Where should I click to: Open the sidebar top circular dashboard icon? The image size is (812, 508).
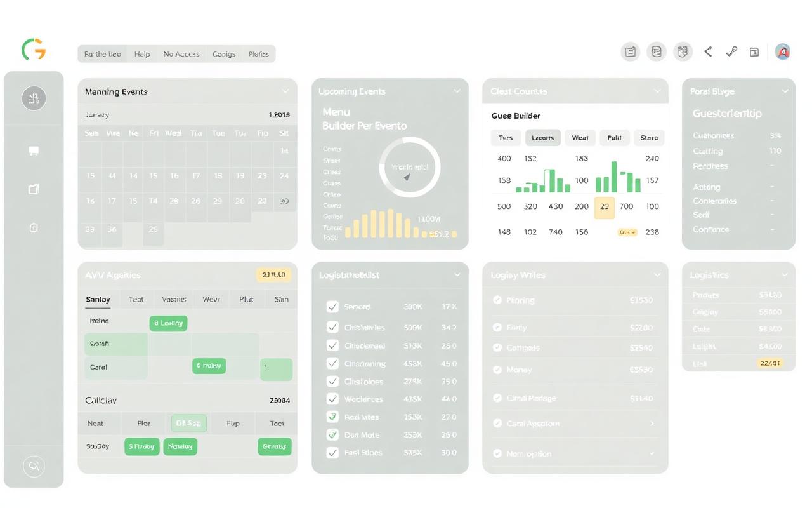click(x=34, y=98)
